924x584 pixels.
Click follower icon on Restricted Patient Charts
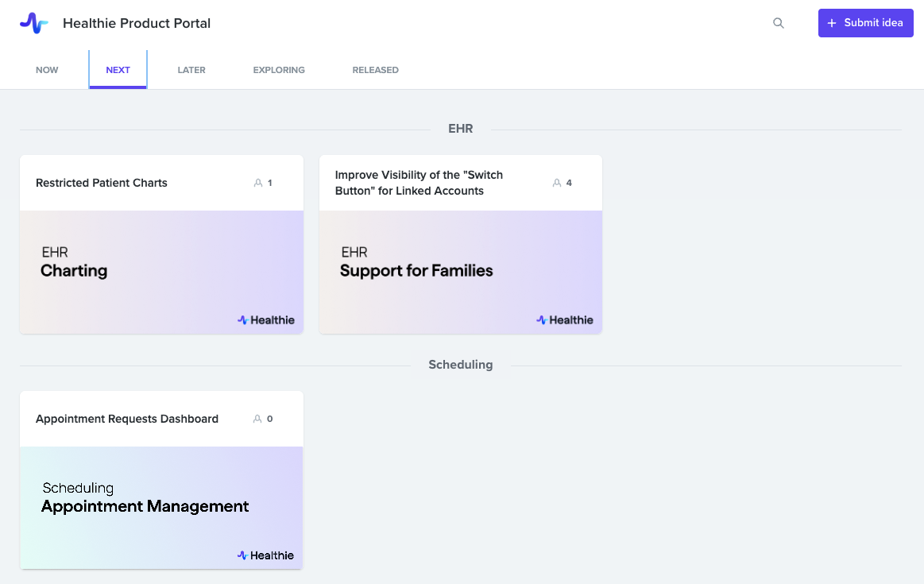click(x=258, y=183)
